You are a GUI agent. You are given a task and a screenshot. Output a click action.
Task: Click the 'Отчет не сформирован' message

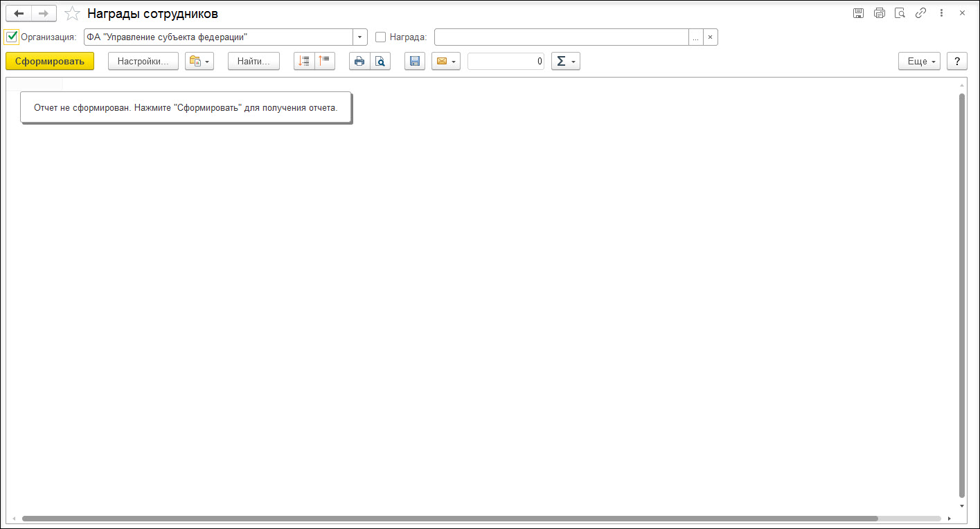[x=186, y=108]
